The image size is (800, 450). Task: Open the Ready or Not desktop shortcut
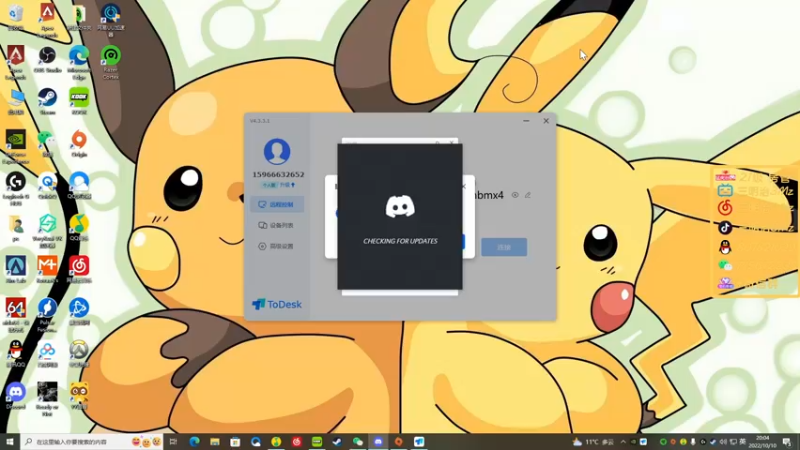click(x=47, y=398)
